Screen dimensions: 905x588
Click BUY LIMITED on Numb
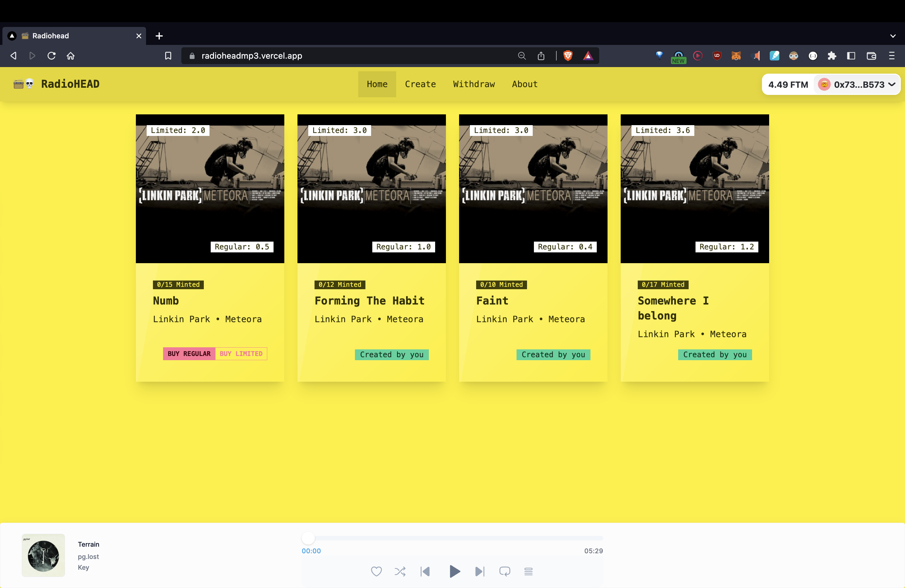[x=241, y=354]
